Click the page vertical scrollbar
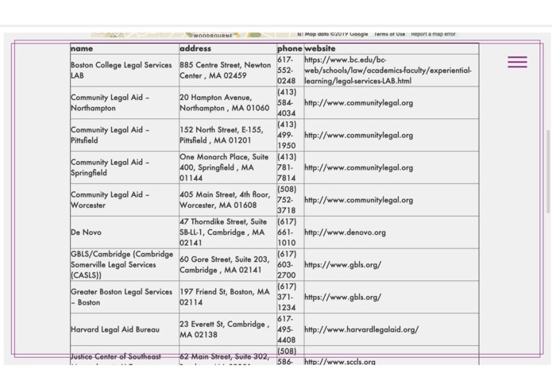The image size is (552, 392). click(x=548, y=171)
